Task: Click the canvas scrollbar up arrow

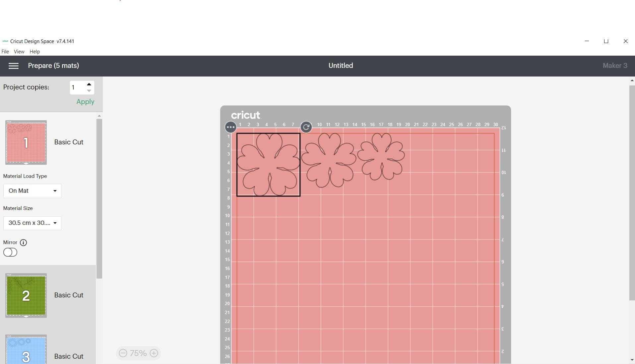Action: pyautogui.click(x=632, y=80)
